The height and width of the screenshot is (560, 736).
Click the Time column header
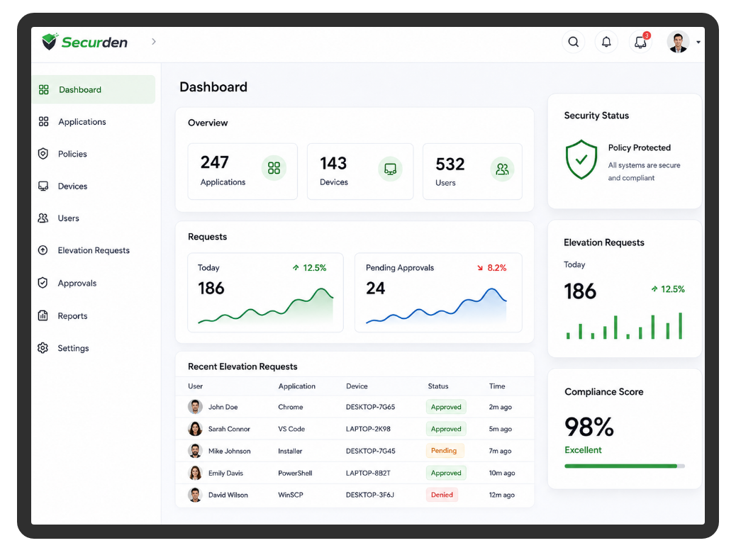(x=497, y=386)
